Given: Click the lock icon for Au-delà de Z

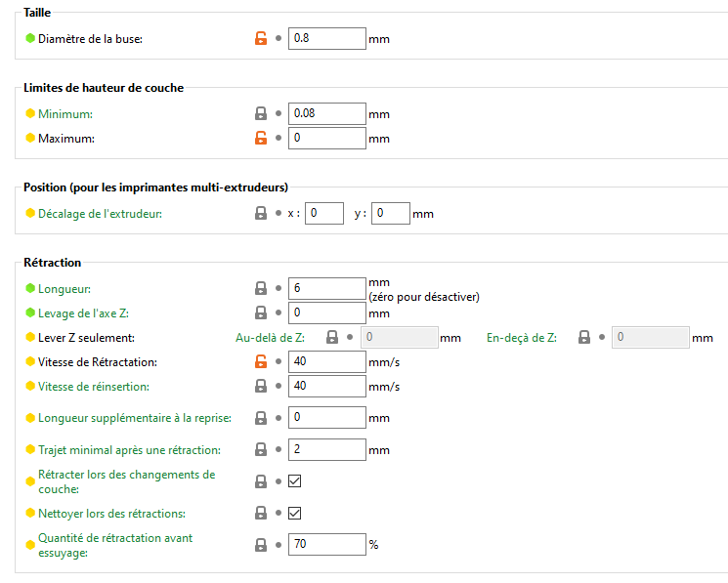Looking at the screenshot, I should [332, 338].
